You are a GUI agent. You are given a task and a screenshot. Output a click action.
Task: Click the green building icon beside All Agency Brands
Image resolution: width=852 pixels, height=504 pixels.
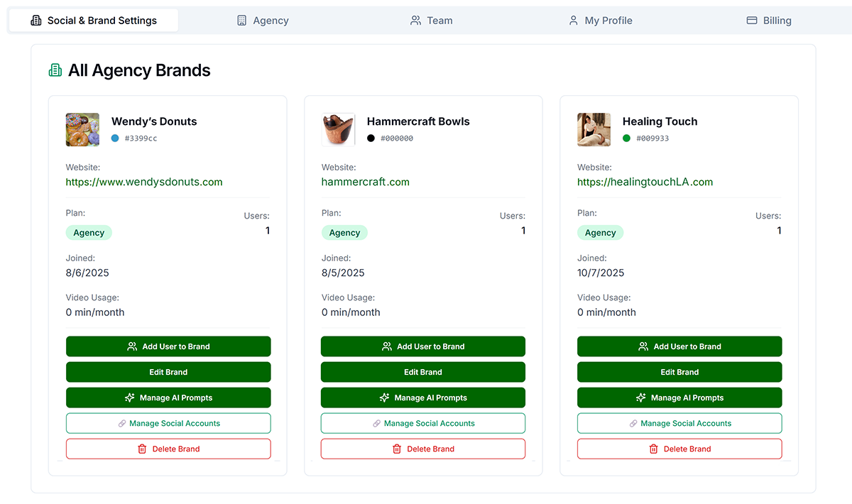[x=55, y=70]
